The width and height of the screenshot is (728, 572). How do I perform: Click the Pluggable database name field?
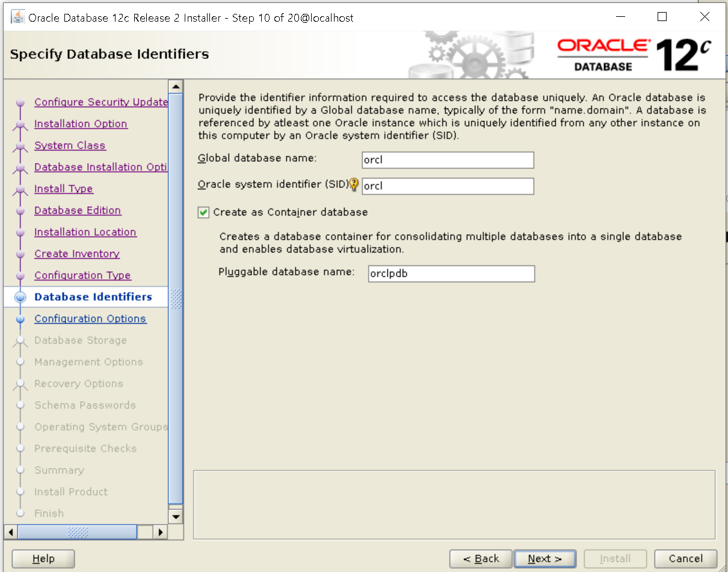click(x=451, y=274)
